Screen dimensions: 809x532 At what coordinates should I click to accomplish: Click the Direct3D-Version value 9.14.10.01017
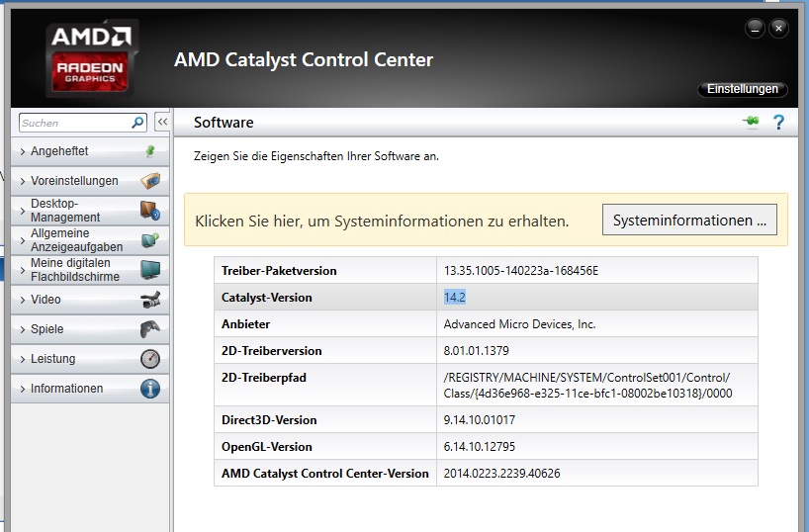[480, 420]
